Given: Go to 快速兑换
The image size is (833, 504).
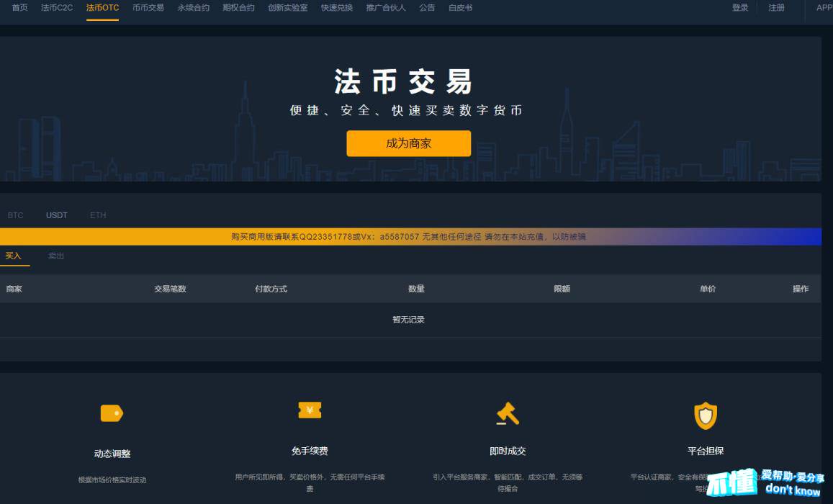Looking at the screenshot, I should pyautogui.click(x=337, y=7).
